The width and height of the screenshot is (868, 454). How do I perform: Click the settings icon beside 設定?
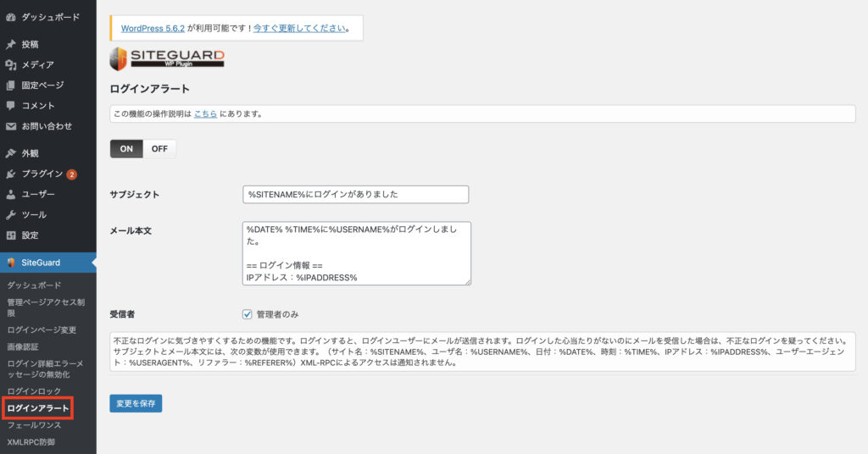coord(10,235)
